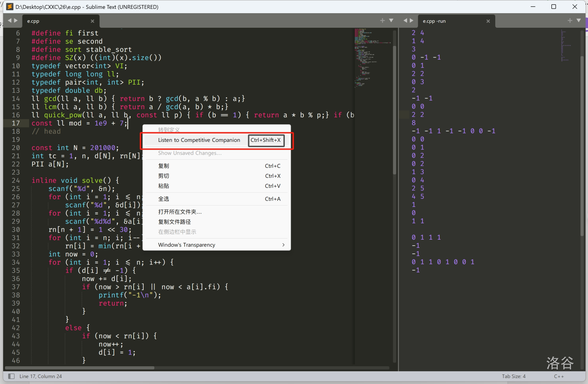Click Line 17, Column 24 in status bar
Viewport: 588px width, 384px height.
[x=41, y=376]
